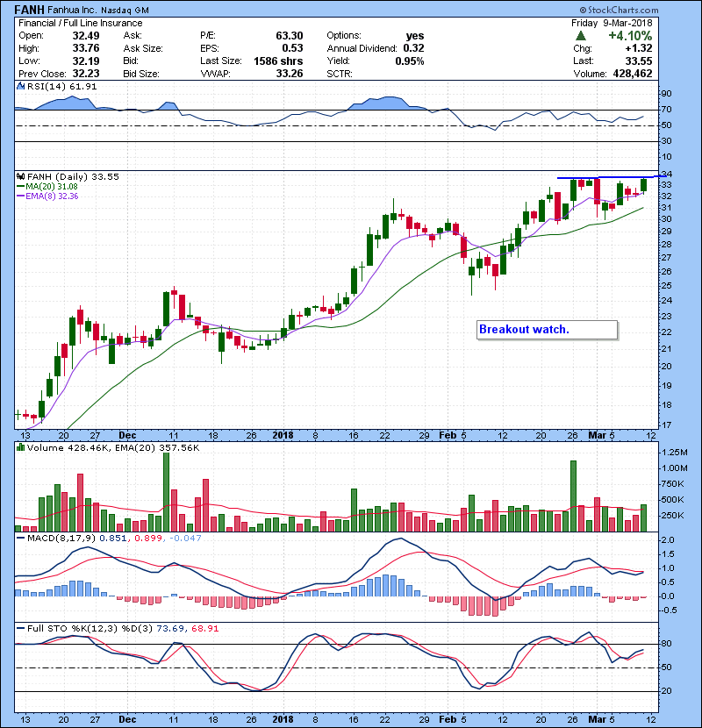The width and height of the screenshot is (702, 728).
Task: Click the candlestick icon beside FANH (Daily)
Action: [x=20, y=176]
